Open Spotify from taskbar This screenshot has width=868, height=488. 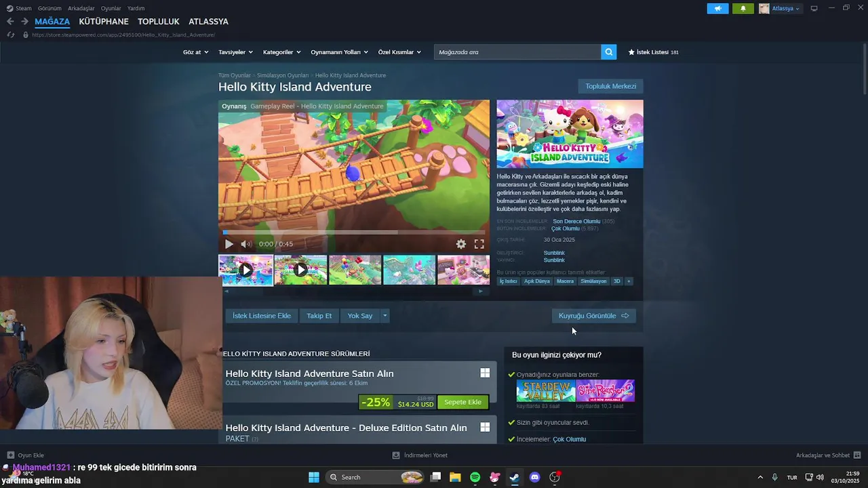(x=475, y=477)
